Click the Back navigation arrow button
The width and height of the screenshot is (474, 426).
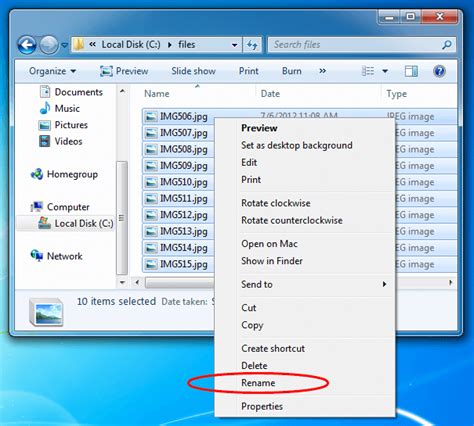(x=27, y=45)
